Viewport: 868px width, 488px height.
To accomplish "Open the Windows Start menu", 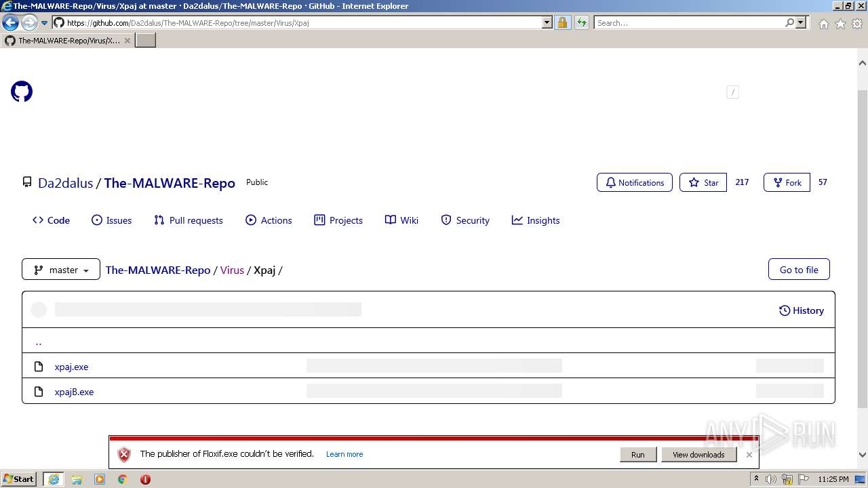I will click(18, 479).
